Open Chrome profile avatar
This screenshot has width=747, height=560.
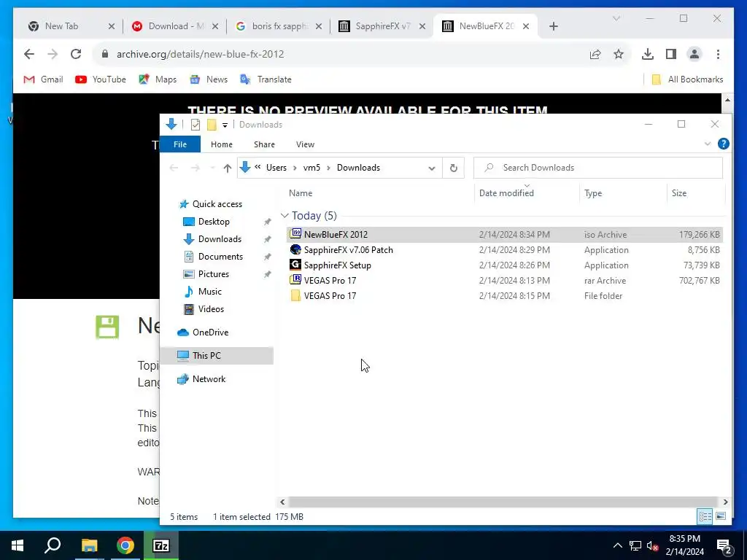[694, 54]
